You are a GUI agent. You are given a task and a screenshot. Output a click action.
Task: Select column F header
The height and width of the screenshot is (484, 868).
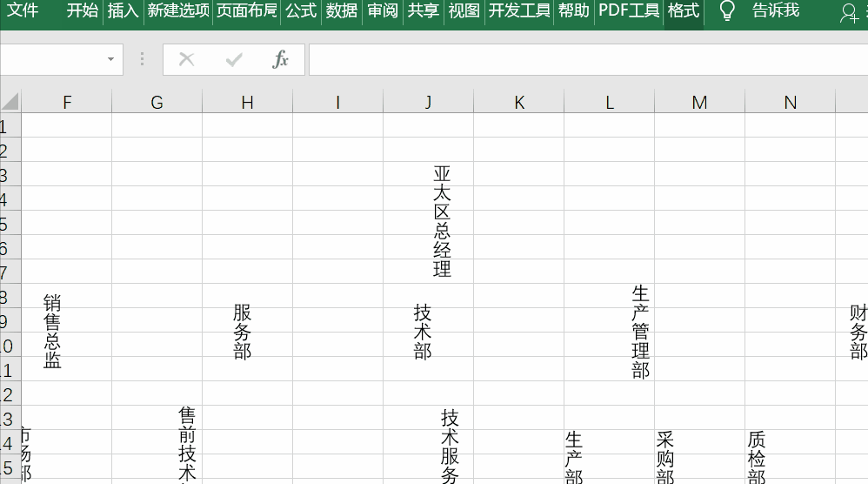(x=66, y=102)
